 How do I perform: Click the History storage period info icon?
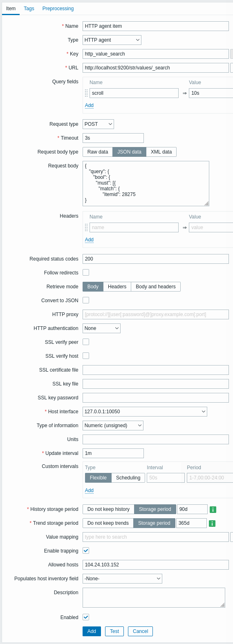click(x=213, y=509)
